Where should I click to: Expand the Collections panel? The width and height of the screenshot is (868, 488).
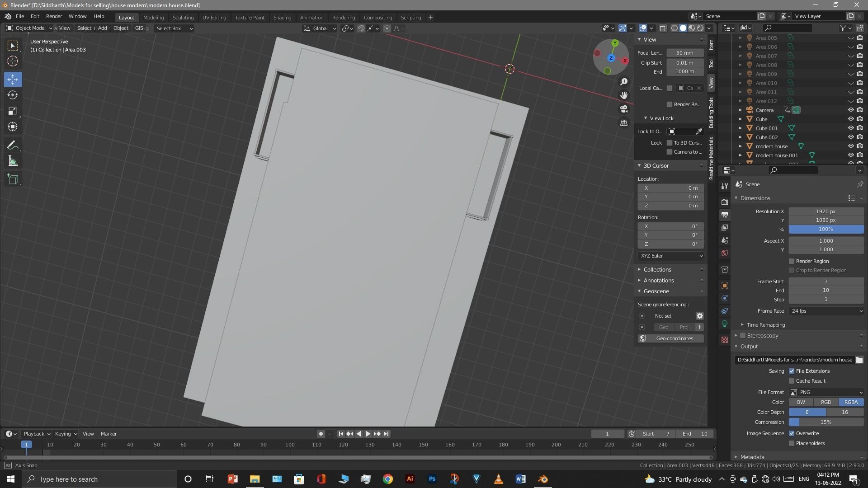coord(657,269)
